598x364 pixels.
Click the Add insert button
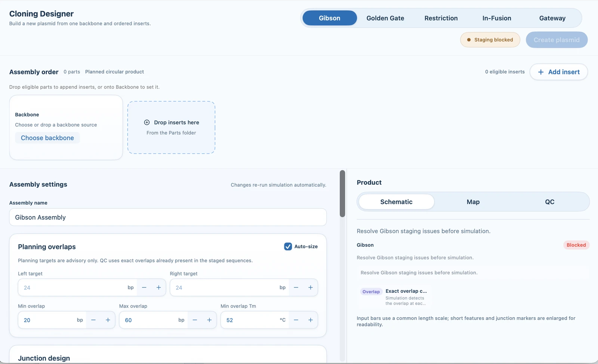[559, 72]
